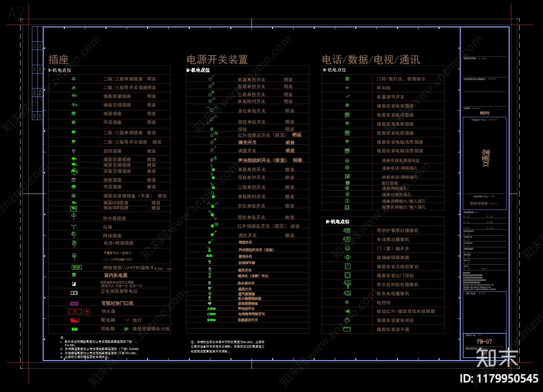Click the label 墙身预留电源接线盒

(x=401, y=161)
